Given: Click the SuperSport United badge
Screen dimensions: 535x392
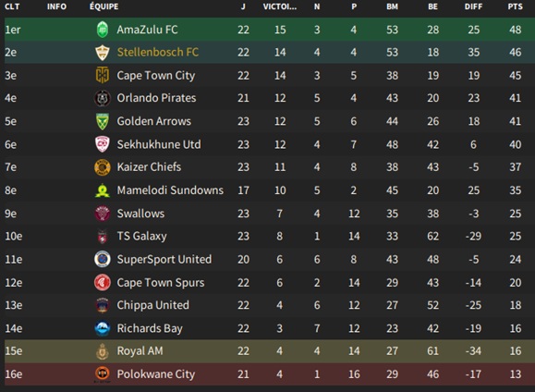Looking at the screenshot, I should click(103, 259).
